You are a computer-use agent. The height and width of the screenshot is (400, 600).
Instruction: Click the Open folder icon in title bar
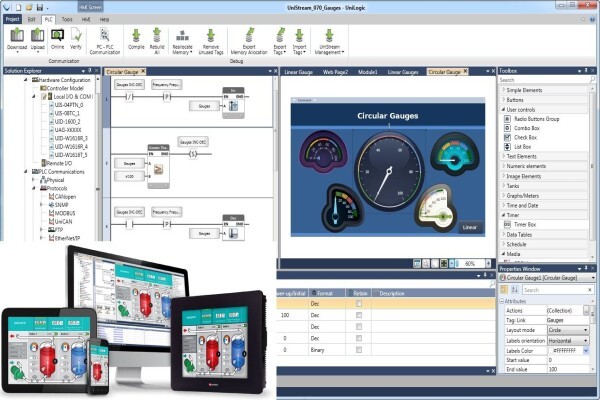pos(29,7)
